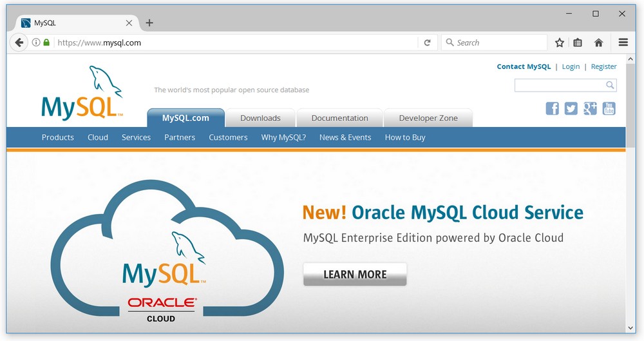Viewport: 644px width, 341px height.
Task: Maximize the browser window
Action: pyautogui.click(x=596, y=14)
